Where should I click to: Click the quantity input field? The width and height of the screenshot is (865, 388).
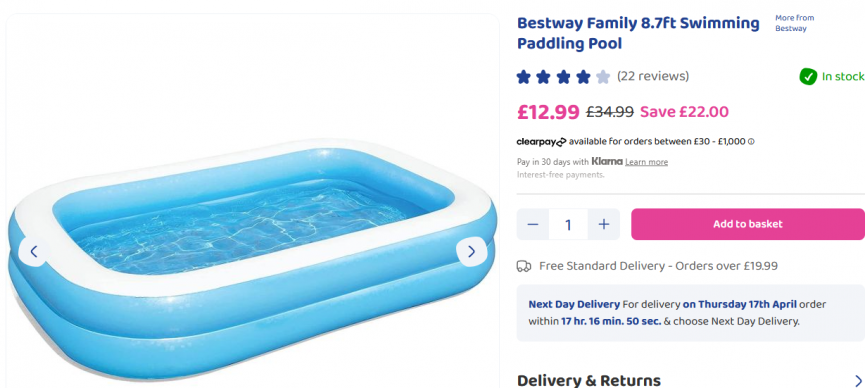click(x=568, y=224)
